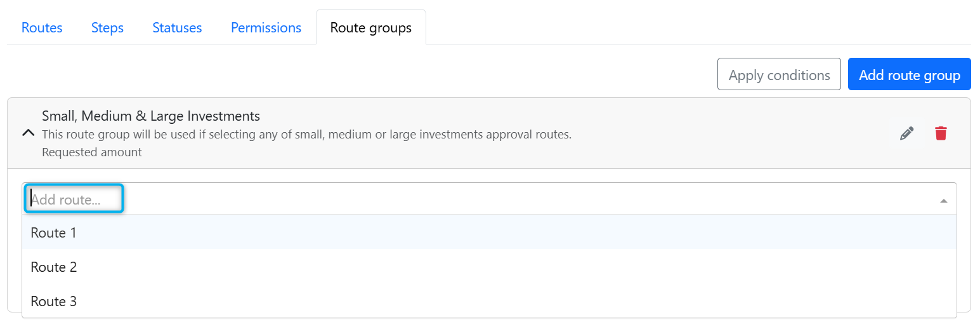Focus the Add route search field
The height and width of the screenshot is (336, 980).
(74, 199)
